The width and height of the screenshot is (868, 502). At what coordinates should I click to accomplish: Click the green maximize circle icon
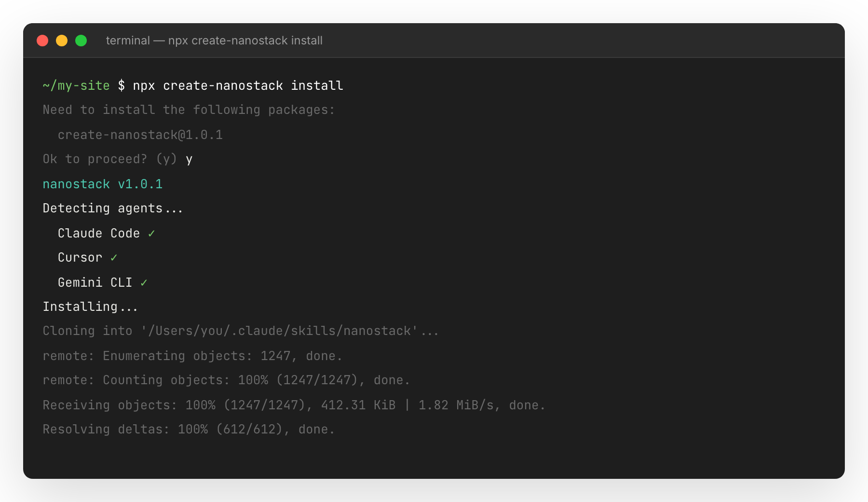(x=81, y=41)
